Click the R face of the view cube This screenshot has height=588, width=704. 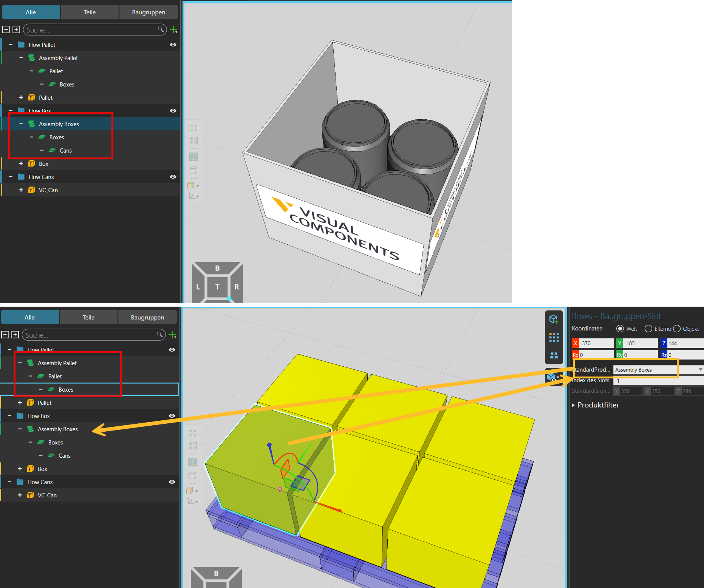click(237, 287)
